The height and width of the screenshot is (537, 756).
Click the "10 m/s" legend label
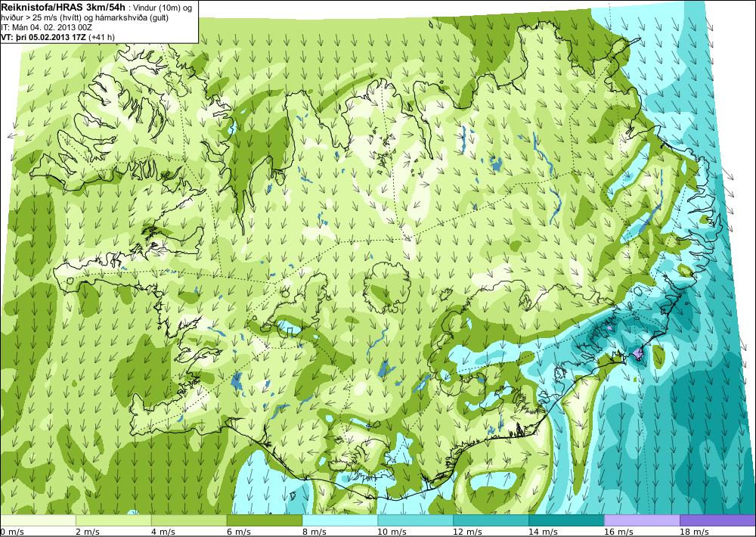(392, 532)
